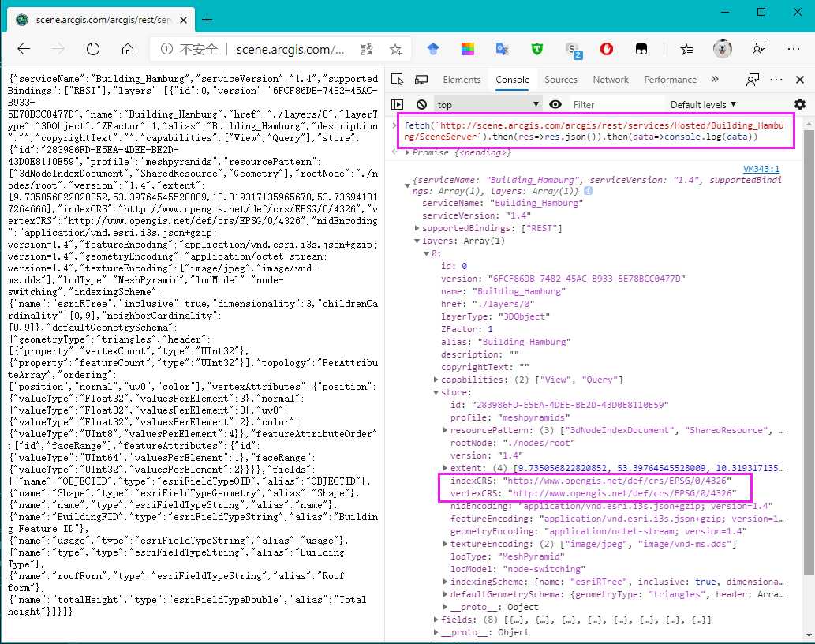Switch to the Console tab
This screenshot has height=644, width=815.
point(513,80)
